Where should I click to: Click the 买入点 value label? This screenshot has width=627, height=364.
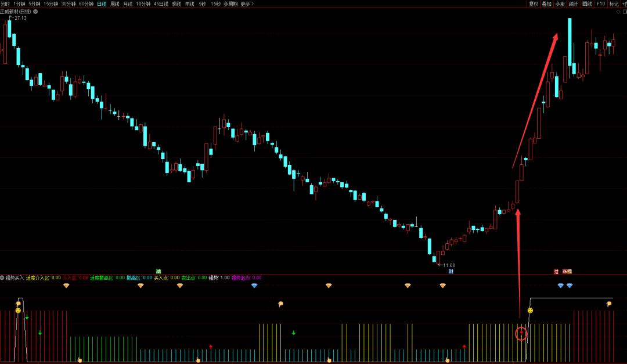[167, 277]
